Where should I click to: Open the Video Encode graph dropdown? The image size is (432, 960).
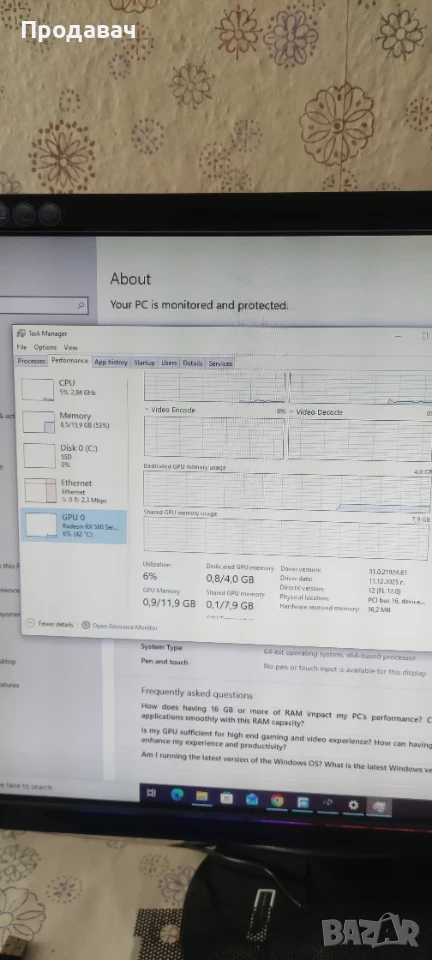[x=147, y=409]
